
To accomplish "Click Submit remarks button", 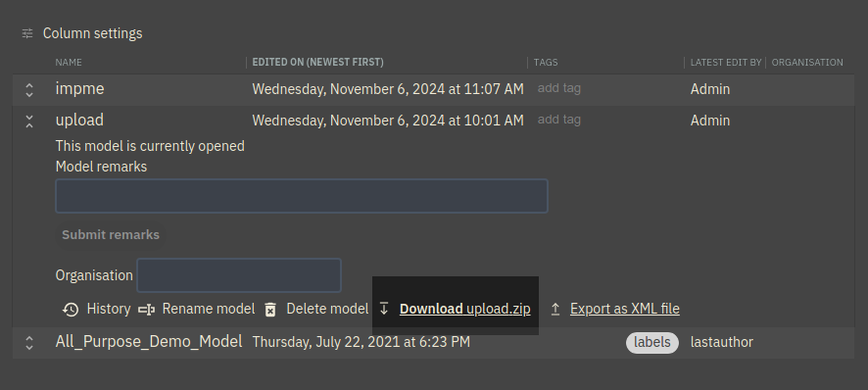I will point(111,235).
